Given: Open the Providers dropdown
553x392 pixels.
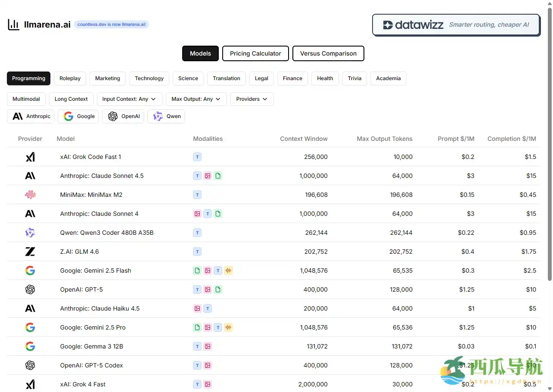Looking at the screenshot, I should (252, 99).
